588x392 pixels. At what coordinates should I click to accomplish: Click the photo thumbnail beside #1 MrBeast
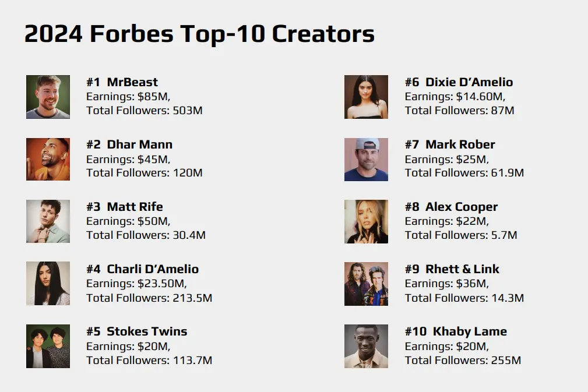48,97
